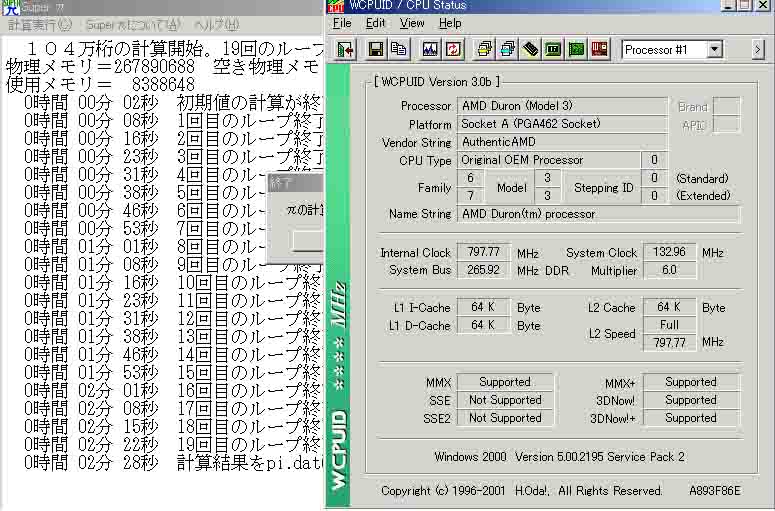775x511 pixels.
Task: Click the A893F86E code in footer
Action: point(715,491)
